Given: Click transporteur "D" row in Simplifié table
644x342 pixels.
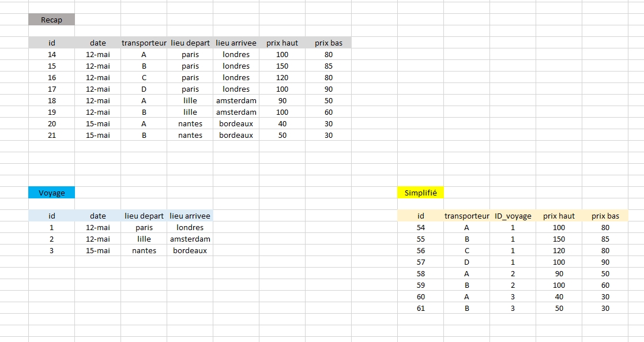Looking at the screenshot, I should (466, 262).
